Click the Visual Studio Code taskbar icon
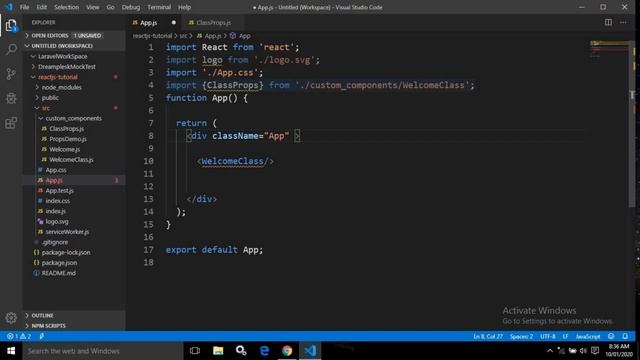 [x=310, y=351]
